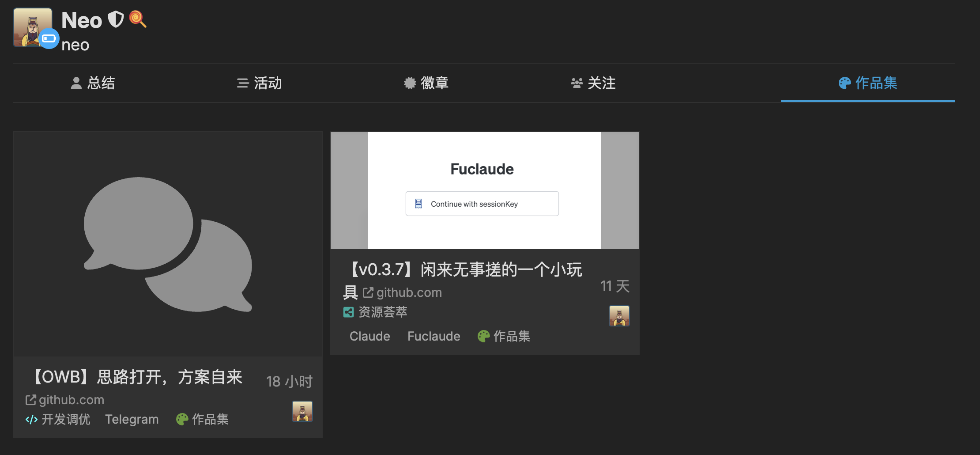Click the lollipop flair icon beside Neo
Image resolution: width=980 pixels, height=455 pixels.
tap(138, 19)
